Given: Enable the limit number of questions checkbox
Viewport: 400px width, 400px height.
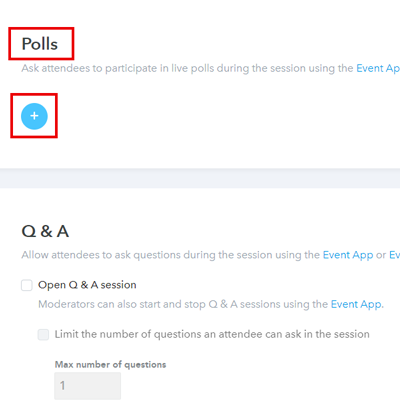Looking at the screenshot, I should [43, 334].
